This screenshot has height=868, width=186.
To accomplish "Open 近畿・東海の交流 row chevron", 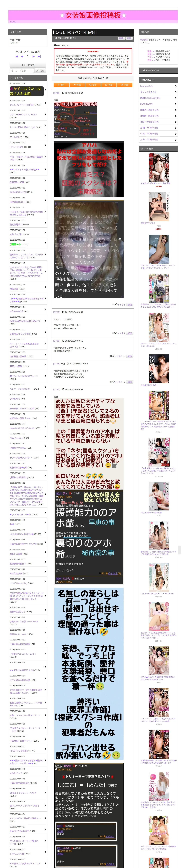I will 176,128.
